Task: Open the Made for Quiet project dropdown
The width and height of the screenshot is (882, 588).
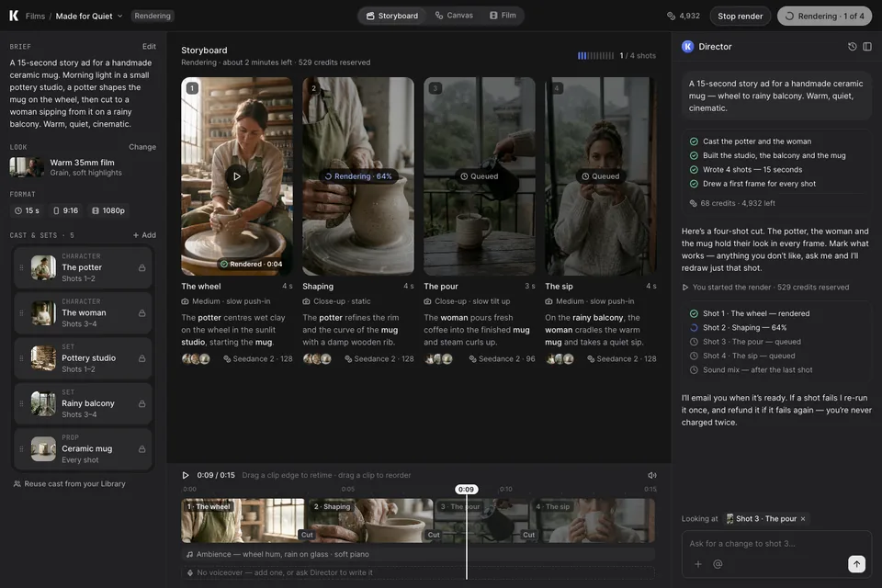Action: tap(89, 16)
